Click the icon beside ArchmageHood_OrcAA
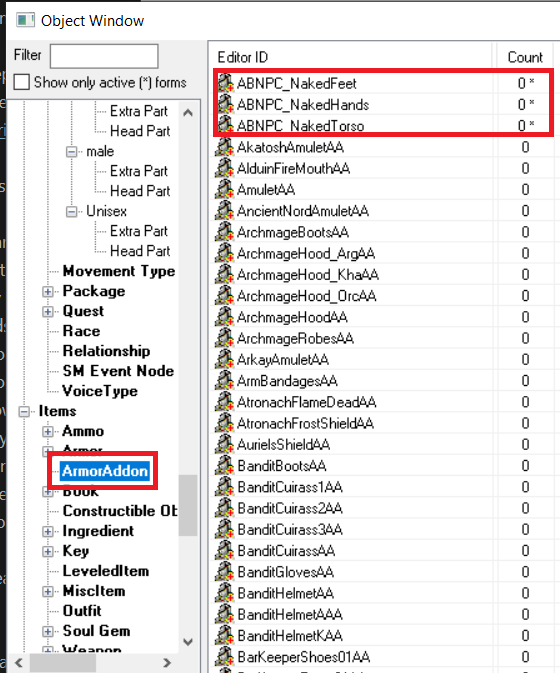The image size is (560, 673). [x=225, y=295]
